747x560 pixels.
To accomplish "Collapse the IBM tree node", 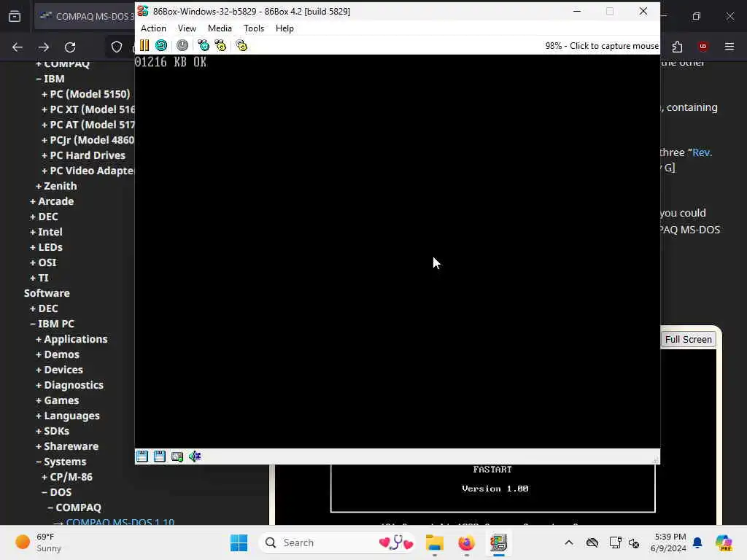I will tap(50, 79).
